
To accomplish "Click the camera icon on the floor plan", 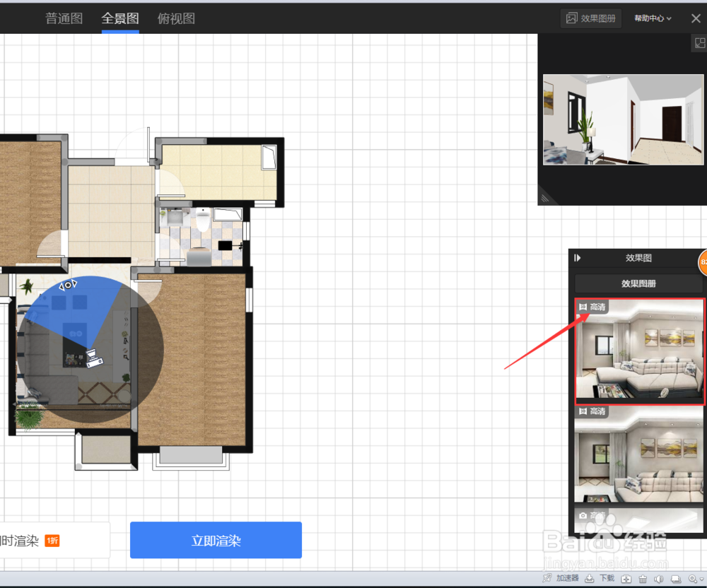I will pyautogui.click(x=94, y=357).
